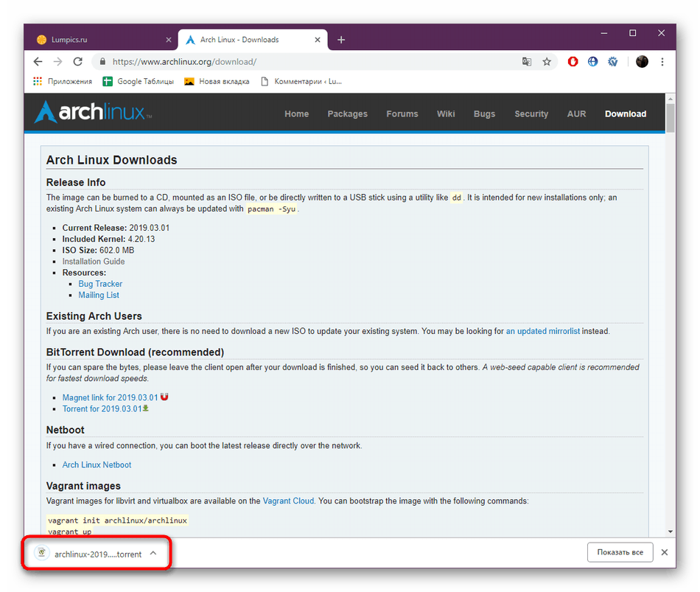Open the Vagrant Cloud link
700x592 pixels.
click(288, 501)
